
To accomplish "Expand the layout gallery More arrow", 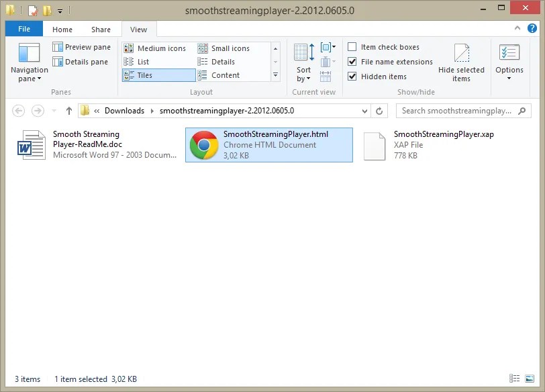I will point(275,75).
